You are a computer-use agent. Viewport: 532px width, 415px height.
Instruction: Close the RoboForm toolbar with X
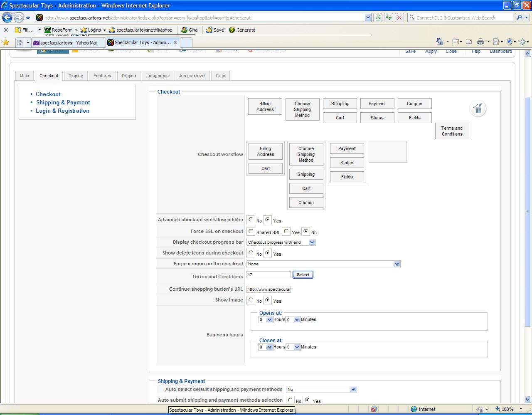[6, 30]
